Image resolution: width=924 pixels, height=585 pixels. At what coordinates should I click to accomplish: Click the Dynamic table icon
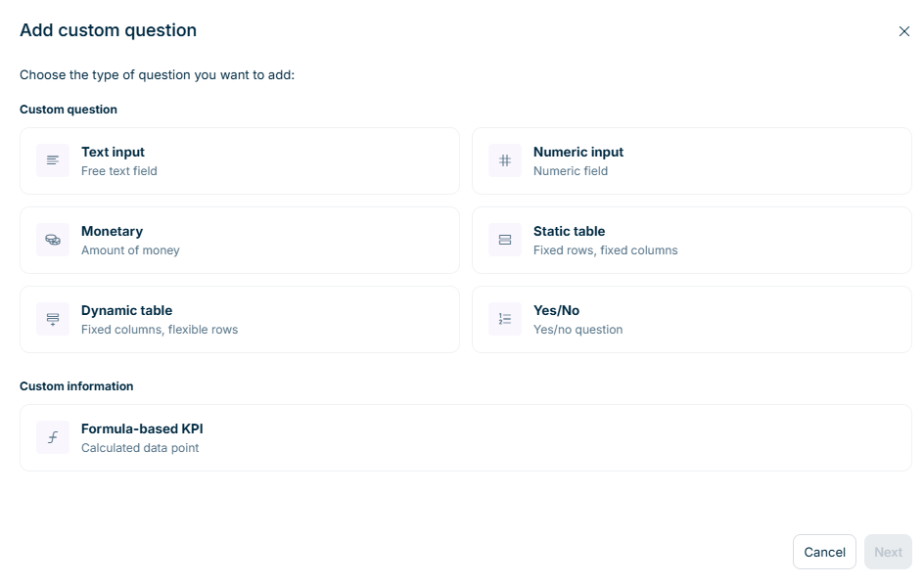(53, 319)
